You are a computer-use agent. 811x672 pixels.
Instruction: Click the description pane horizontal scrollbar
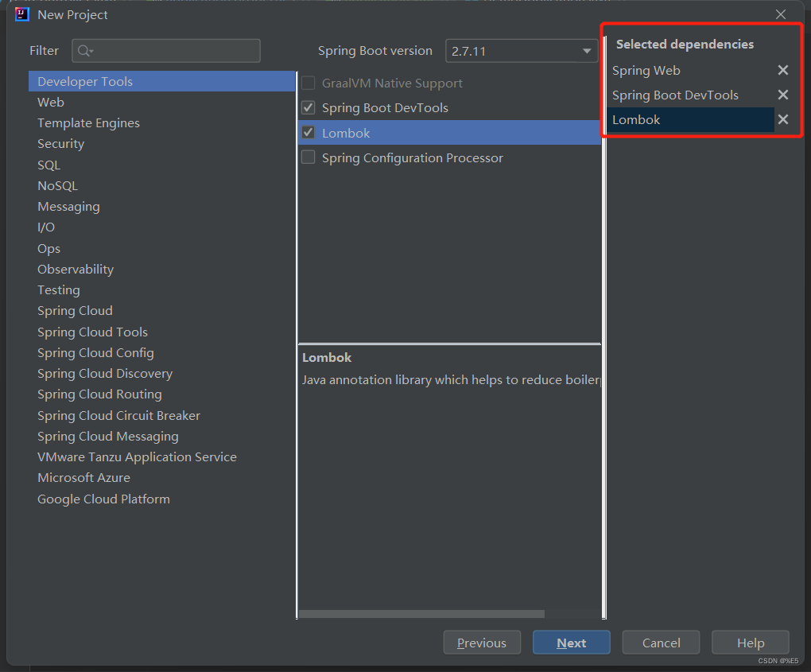tap(421, 614)
